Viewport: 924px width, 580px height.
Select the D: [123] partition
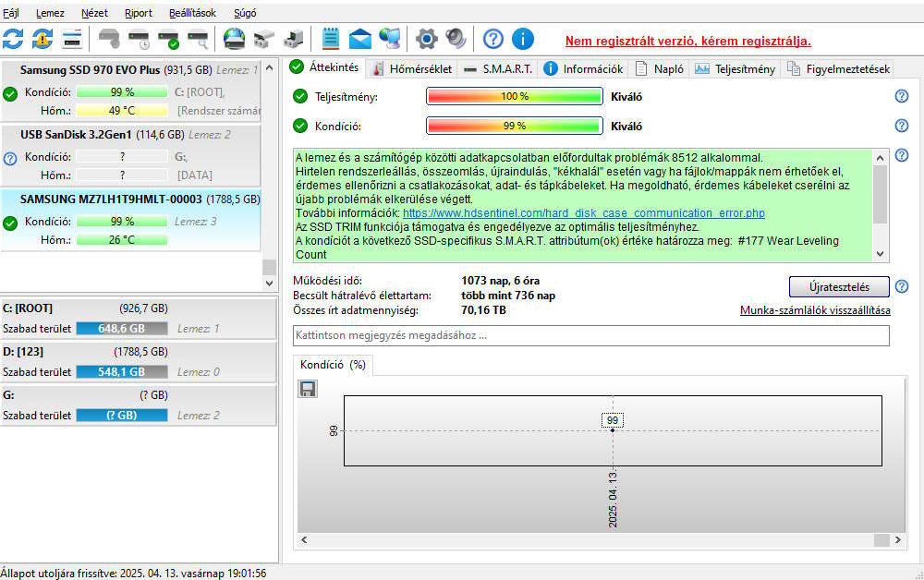[x=139, y=362]
